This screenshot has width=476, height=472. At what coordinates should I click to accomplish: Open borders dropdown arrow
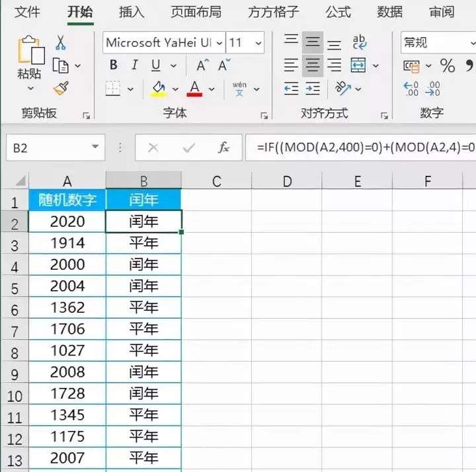[x=130, y=89]
